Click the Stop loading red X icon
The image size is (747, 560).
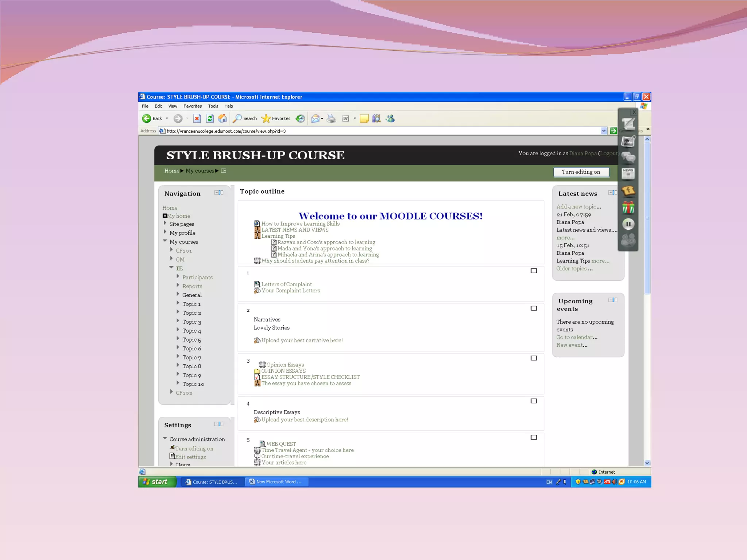tap(197, 118)
